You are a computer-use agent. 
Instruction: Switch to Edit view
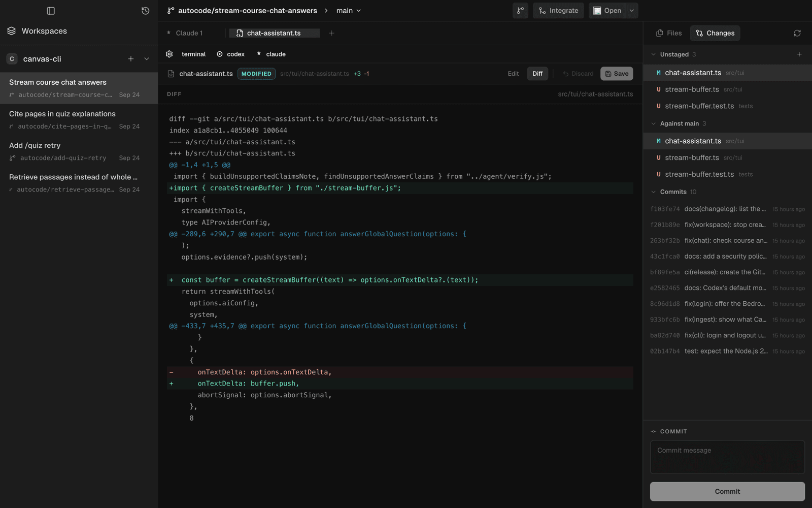pyautogui.click(x=513, y=74)
